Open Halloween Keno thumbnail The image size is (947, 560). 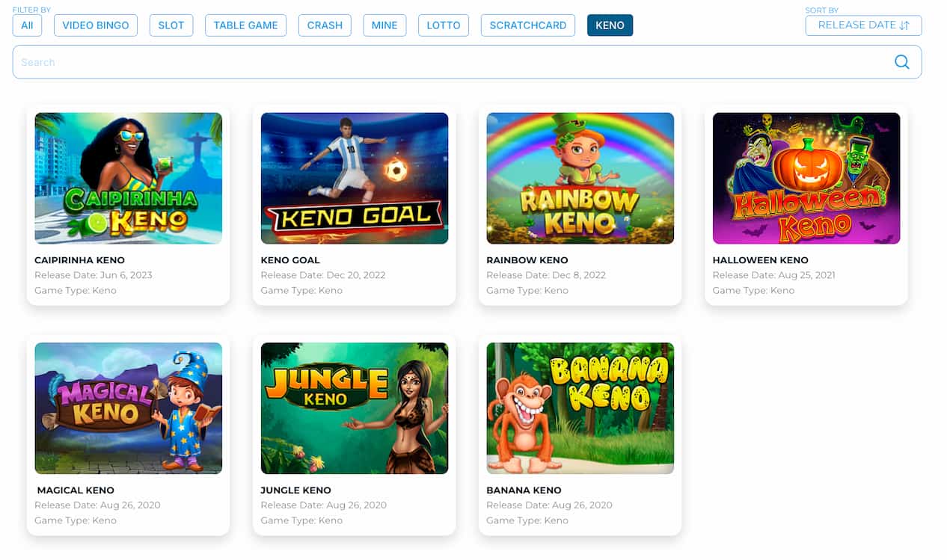(806, 178)
